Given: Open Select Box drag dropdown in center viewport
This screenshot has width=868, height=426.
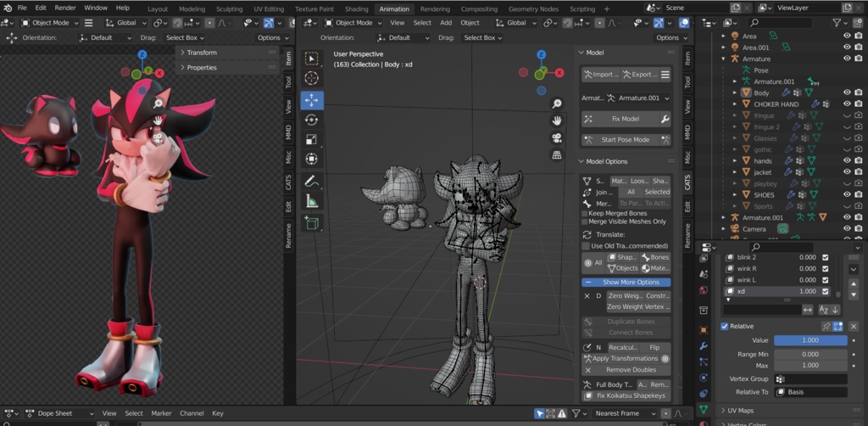Looking at the screenshot, I should click(x=481, y=37).
